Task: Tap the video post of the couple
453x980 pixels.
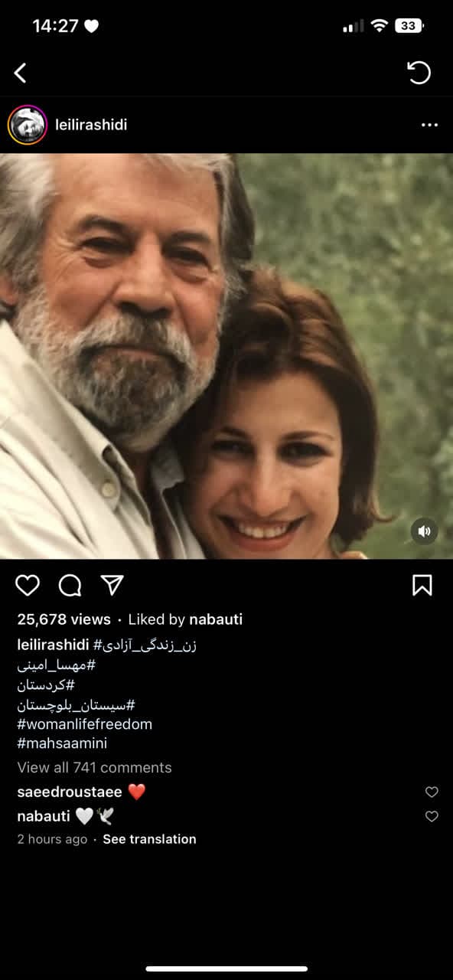Action: coord(226,356)
